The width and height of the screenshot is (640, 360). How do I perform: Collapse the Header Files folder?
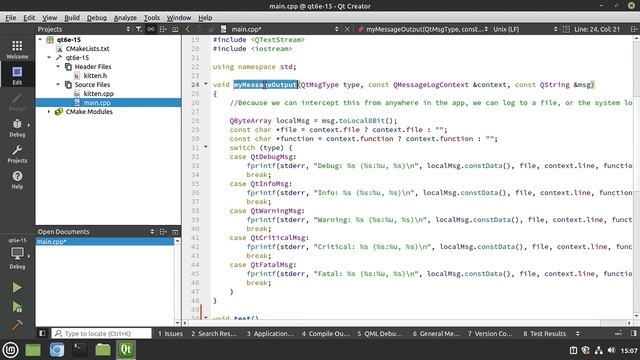58,67
